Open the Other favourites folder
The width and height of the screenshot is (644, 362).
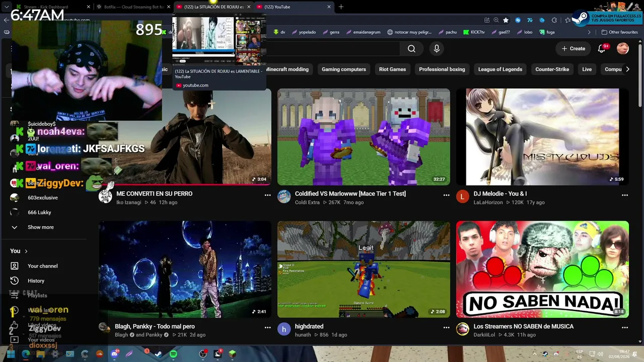click(x=619, y=32)
